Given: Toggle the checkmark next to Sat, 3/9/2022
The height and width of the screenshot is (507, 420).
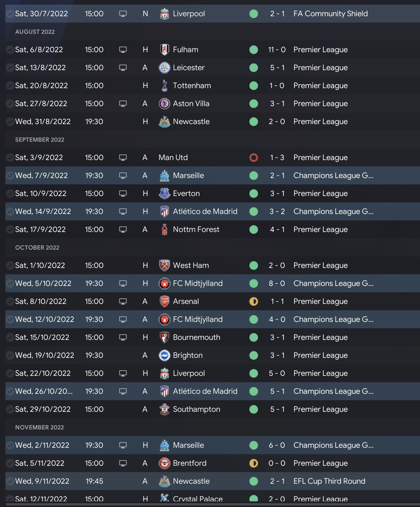Looking at the screenshot, I should [10, 158].
